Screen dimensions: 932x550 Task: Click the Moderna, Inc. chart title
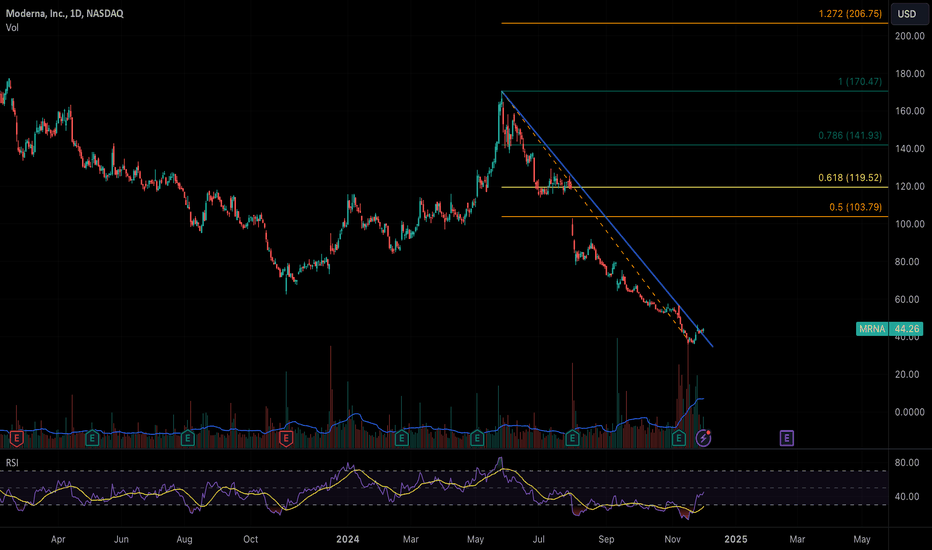click(x=65, y=13)
